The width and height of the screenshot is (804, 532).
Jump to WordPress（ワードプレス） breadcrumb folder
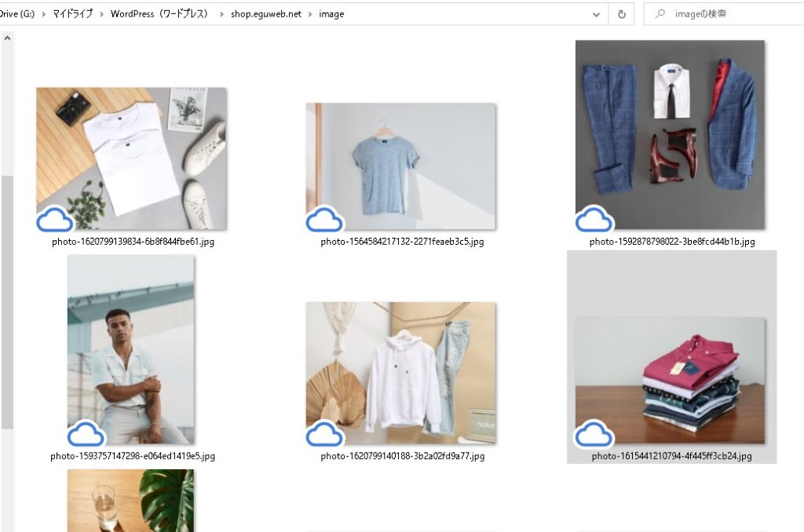[x=161, y=14]
